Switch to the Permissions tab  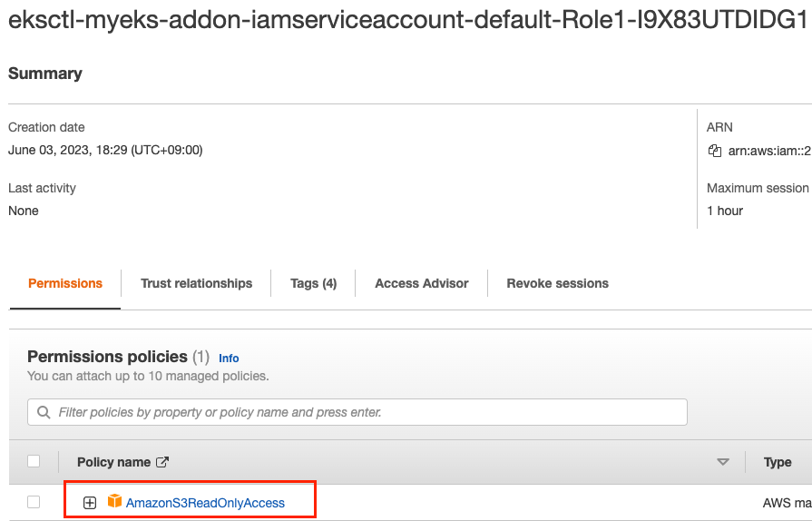65,283
